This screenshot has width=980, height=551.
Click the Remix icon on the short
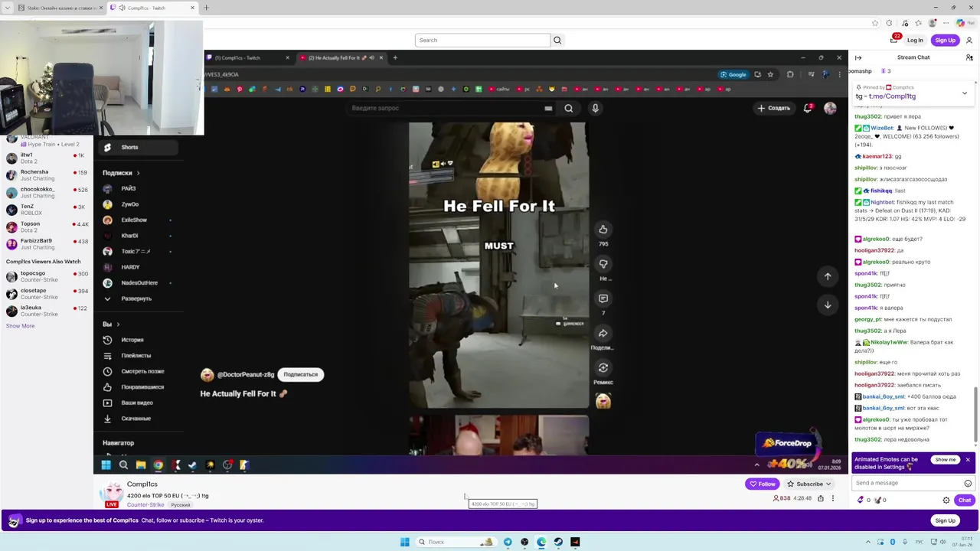(x=603, y=368)
